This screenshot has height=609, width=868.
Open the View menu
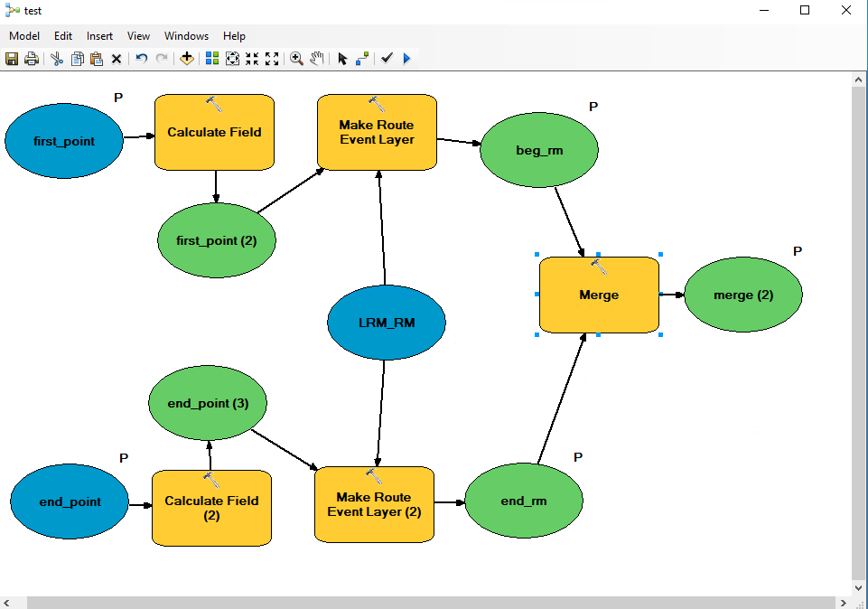coord(138,36)
